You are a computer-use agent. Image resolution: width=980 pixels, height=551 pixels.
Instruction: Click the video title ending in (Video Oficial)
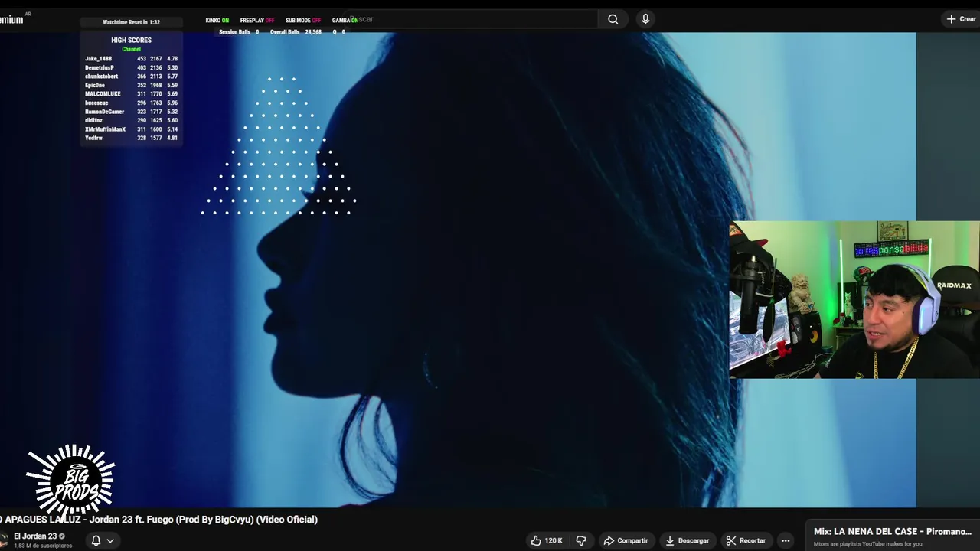158,520
